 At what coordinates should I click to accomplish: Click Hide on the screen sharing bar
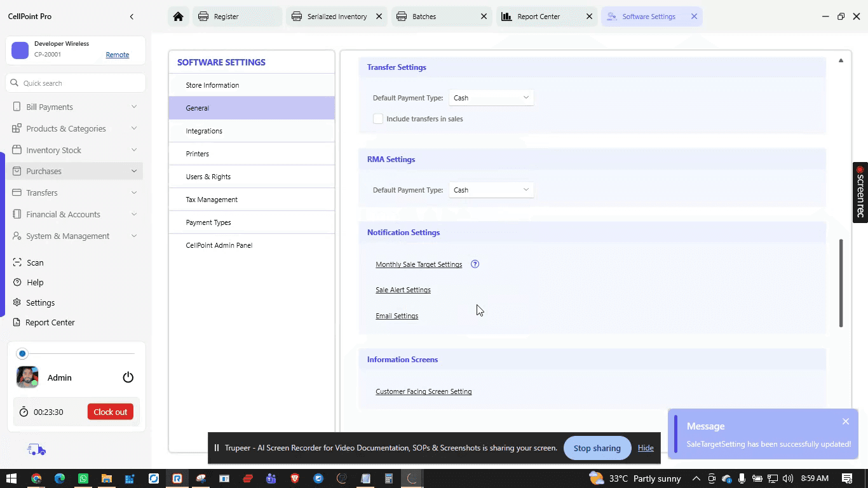click(x=646, y=448)
